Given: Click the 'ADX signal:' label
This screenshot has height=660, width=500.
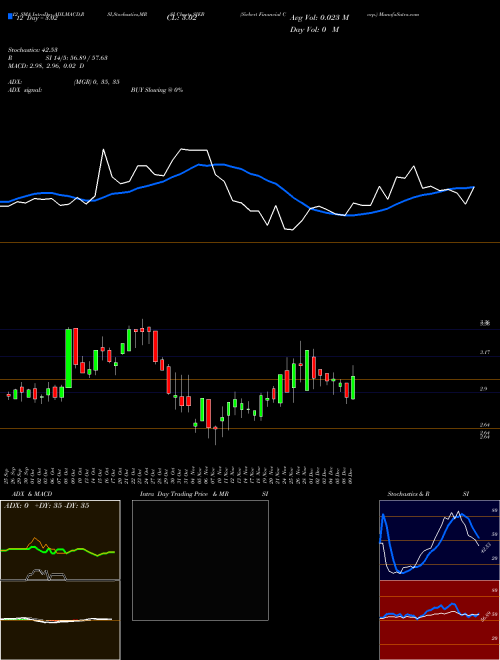Looking at the screenshot, I should tap(24, 90).
